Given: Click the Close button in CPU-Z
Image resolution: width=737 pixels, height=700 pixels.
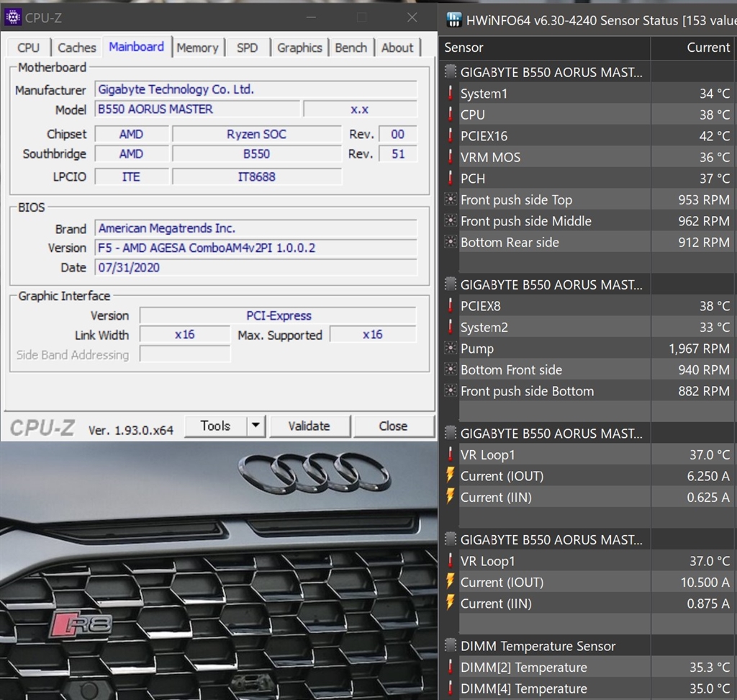Looking at the screenshot, I should pyautogui.click(x=393, y=426).
